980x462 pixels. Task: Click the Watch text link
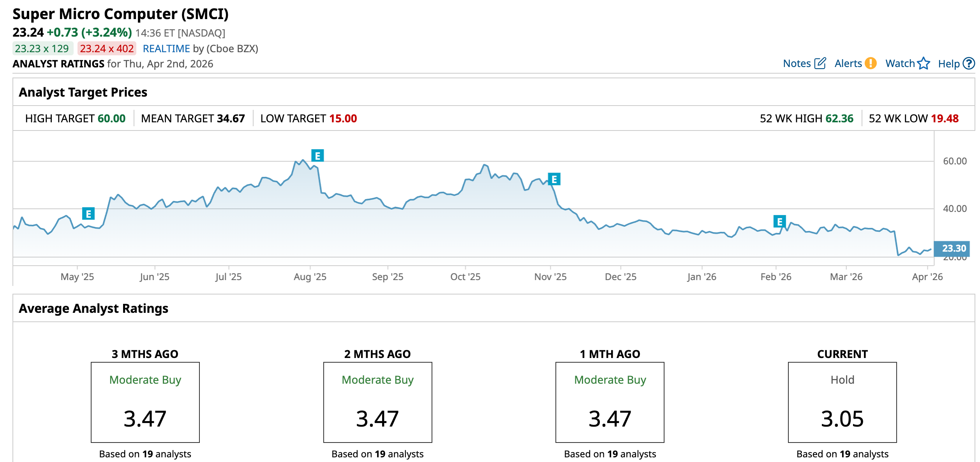[900, 63]
